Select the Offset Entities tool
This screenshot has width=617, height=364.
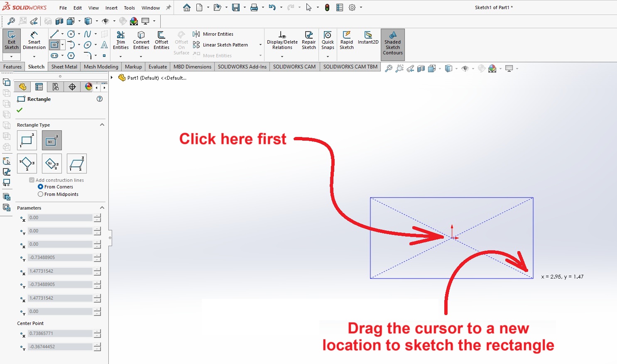(x=161, y=40)
